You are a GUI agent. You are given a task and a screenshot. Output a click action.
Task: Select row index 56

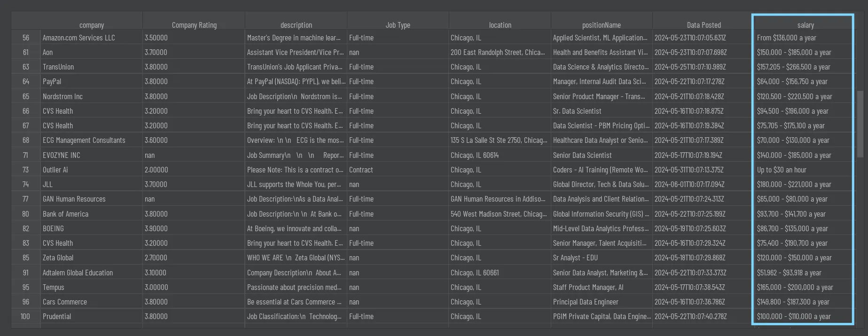point(26,38)
